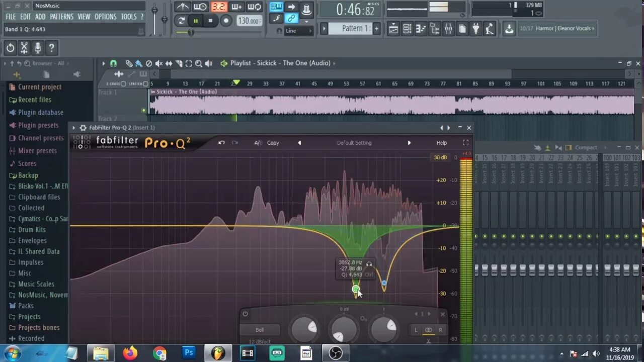Open Playlist options menu arrow

click(104, 63)
